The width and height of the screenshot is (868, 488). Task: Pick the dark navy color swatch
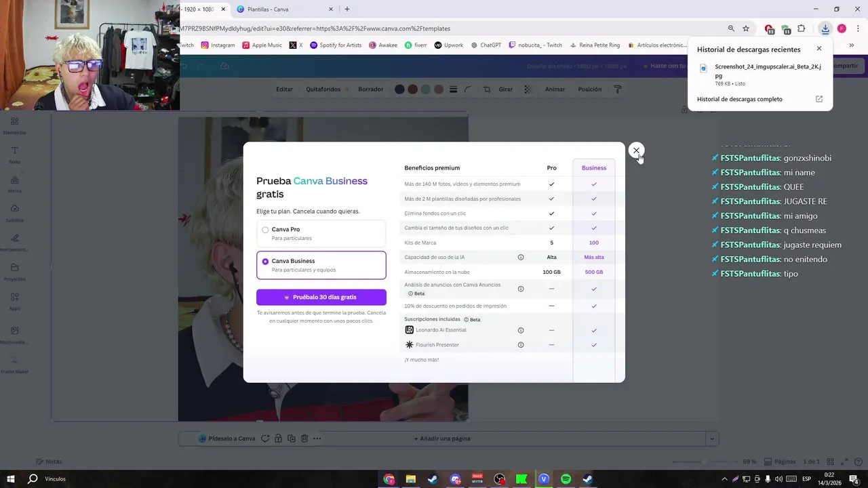point(399,89)
